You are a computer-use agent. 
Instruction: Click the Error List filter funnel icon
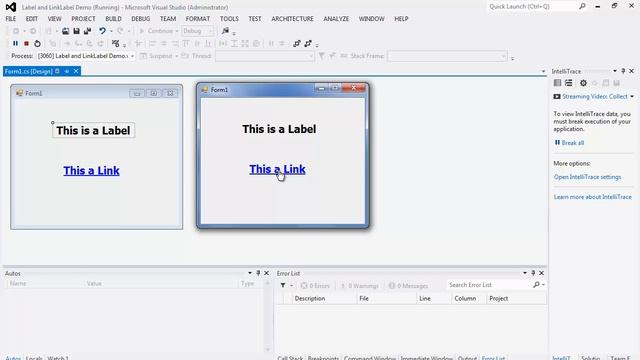pos(283,285)
